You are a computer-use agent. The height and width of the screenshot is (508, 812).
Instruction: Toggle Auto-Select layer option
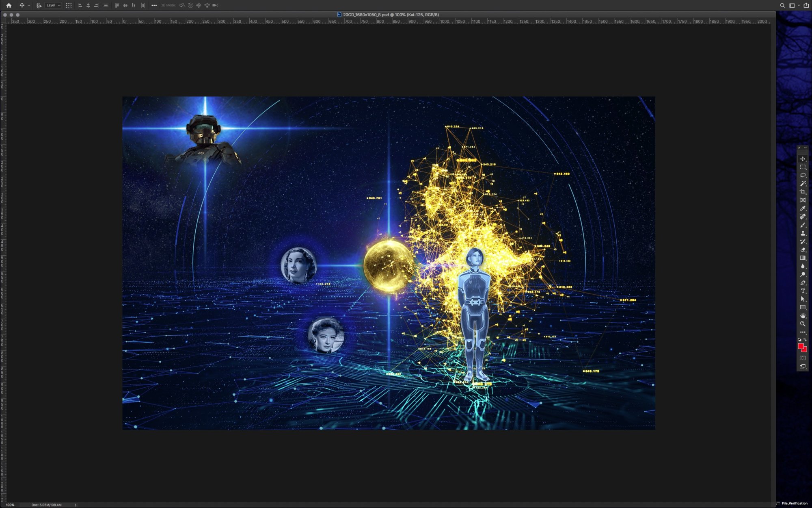[39, 5]
